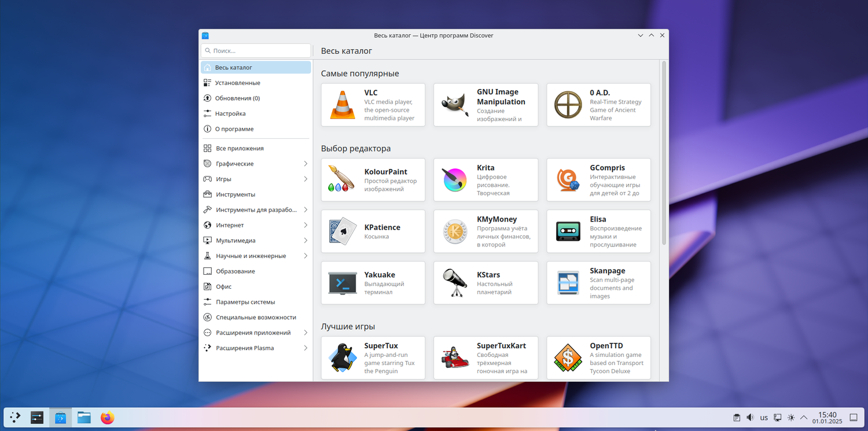Open the volume tray icon

(751, 418)
